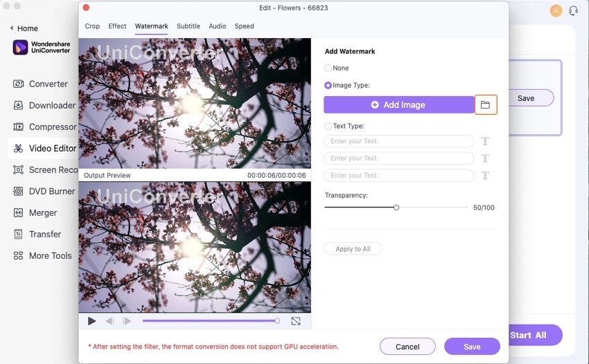
Task: Open the Merger sidebar icon
Action: pos(18,212)
